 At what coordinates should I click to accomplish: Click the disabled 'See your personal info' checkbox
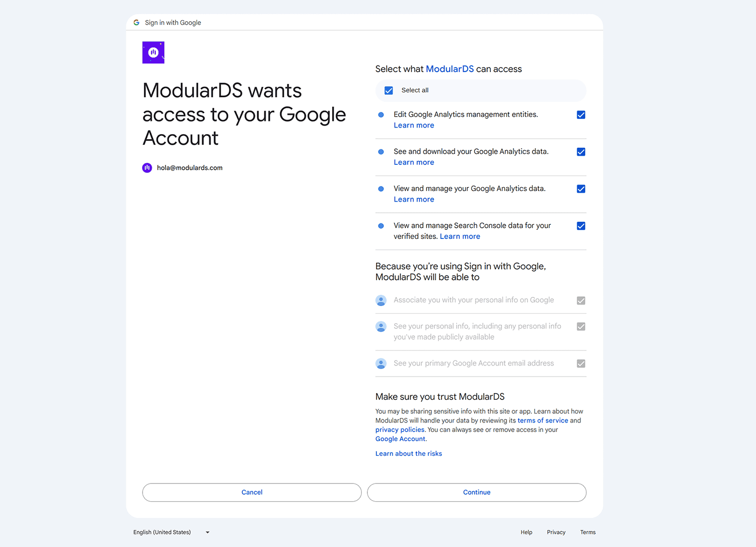point(581,327)
